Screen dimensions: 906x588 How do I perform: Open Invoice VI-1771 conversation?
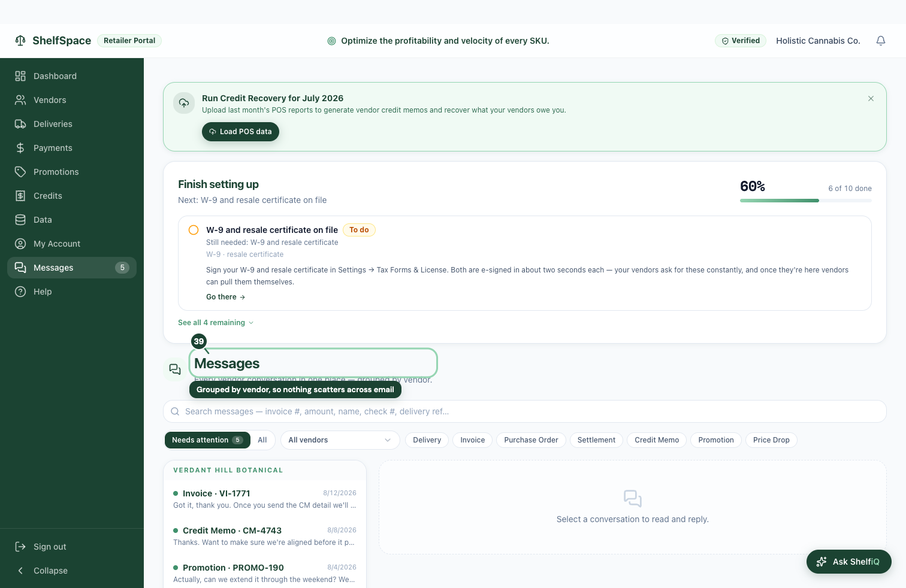[x=265, y=499]
